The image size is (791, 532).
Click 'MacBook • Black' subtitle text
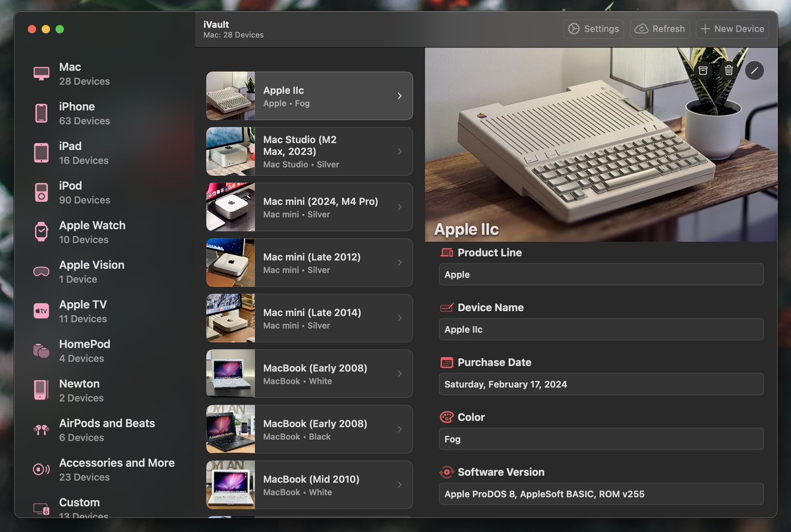(297, 437)
